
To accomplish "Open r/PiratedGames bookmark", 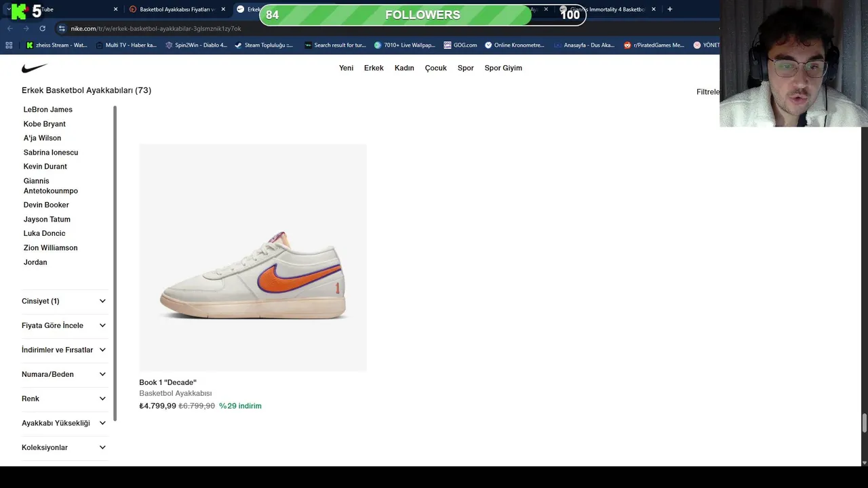I will click(654, 45).
